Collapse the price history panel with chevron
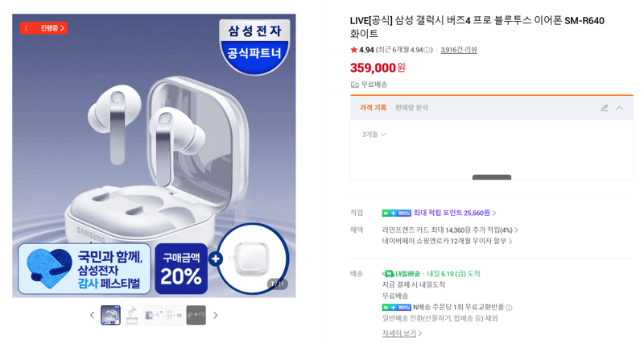 tap(620, 108)
